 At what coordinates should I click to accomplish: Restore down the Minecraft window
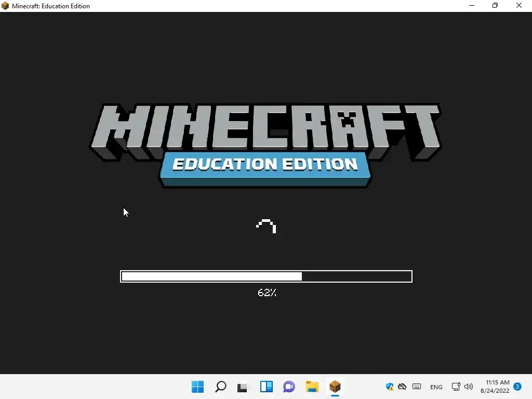[x=495, y=5]
